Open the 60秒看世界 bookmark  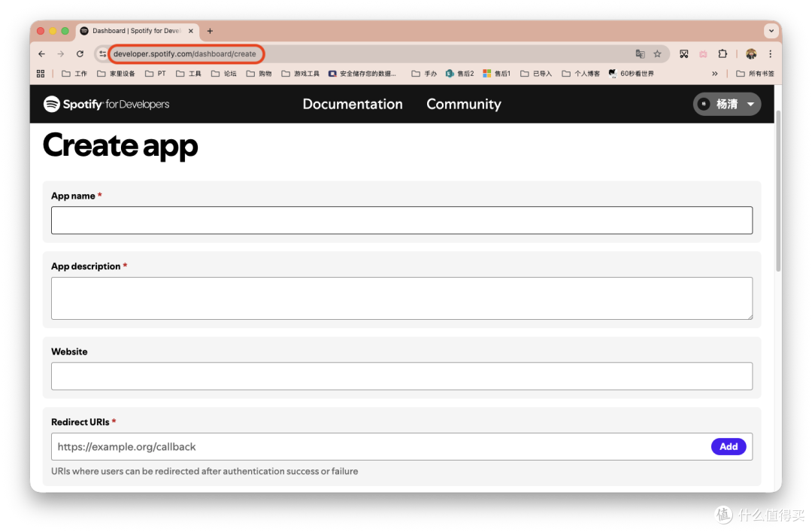click(x=631, y=74)
